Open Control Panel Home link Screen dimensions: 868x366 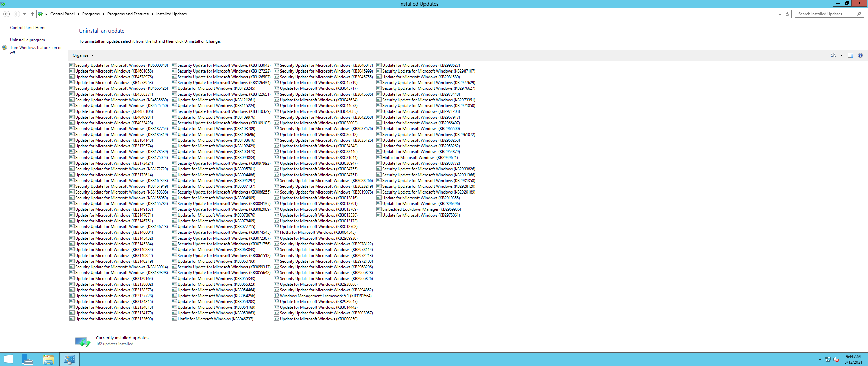[28, 28]
